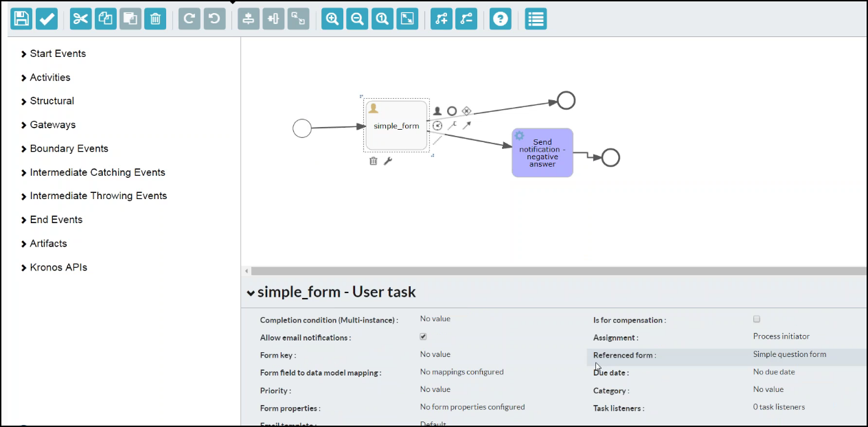The height and width of the screenshot is (427, 868).
Task: Click the Undo arrow in toolbar
Action: pyautogui.click(x=214, y=19)
